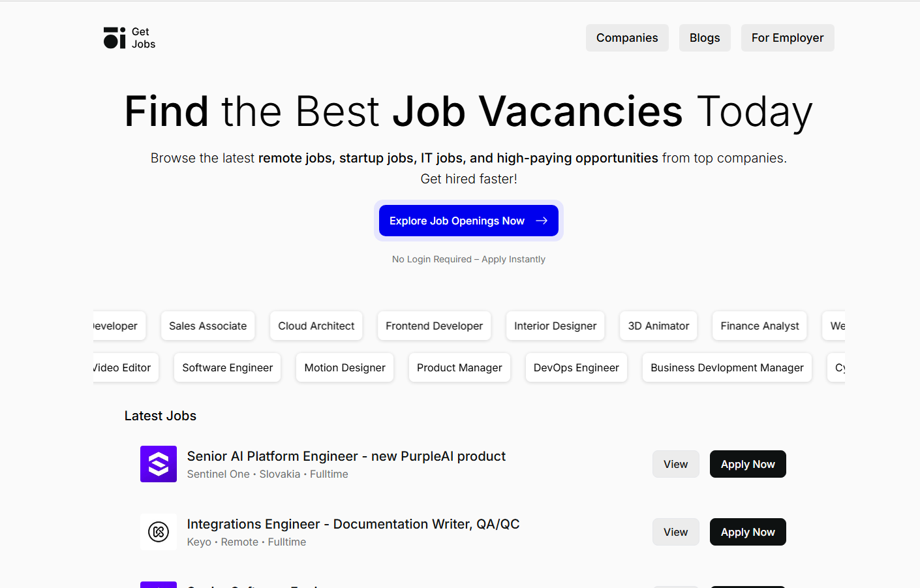The height and width of the screenshot is (588, 920).
Task: Click the 'Latest Jobs' heading
Action: coord(161,416)
